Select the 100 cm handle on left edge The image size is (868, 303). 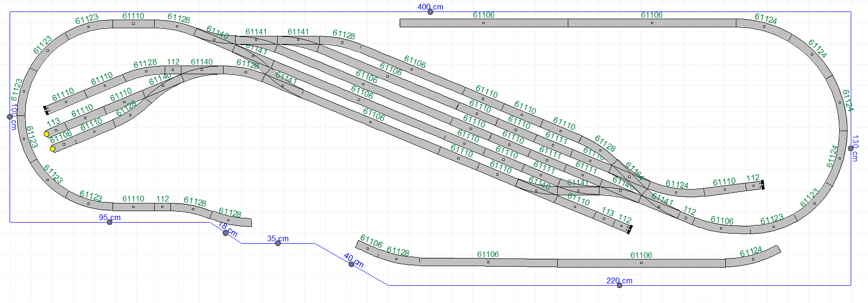10,117
